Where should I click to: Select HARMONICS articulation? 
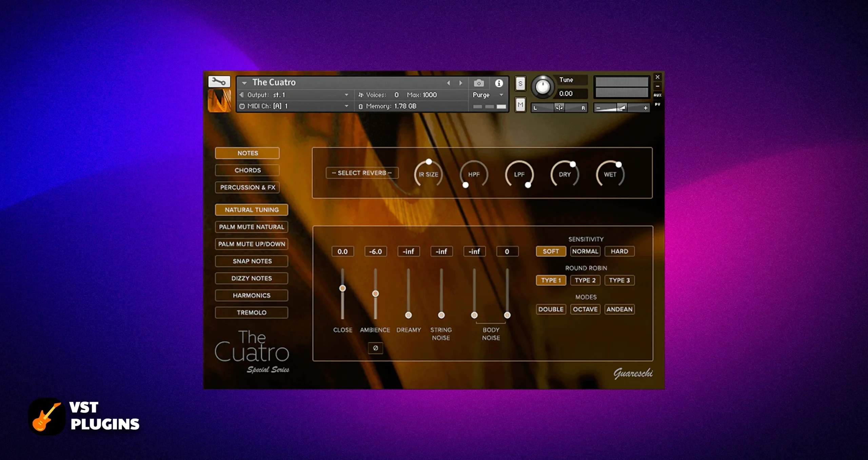(x=252, y=295)
